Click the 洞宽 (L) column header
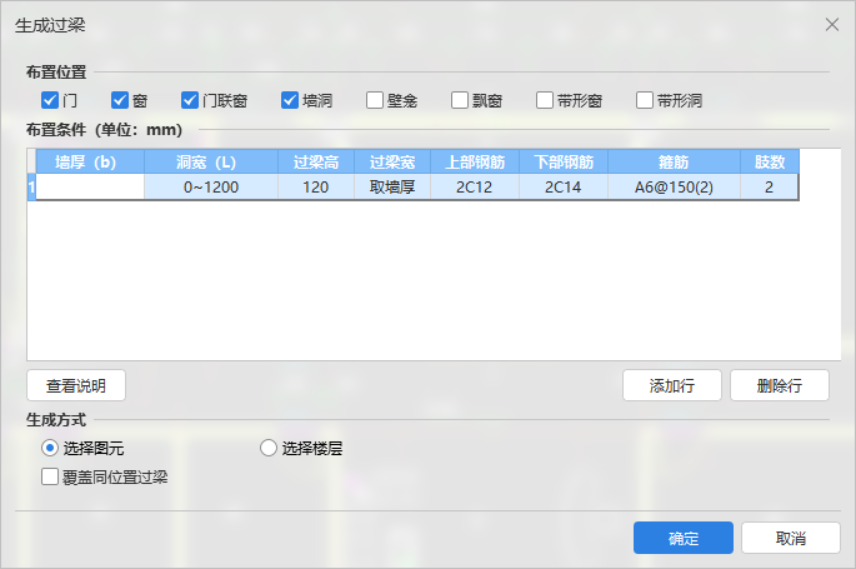Viewport: 856px width, 569px height. [211, 162]
